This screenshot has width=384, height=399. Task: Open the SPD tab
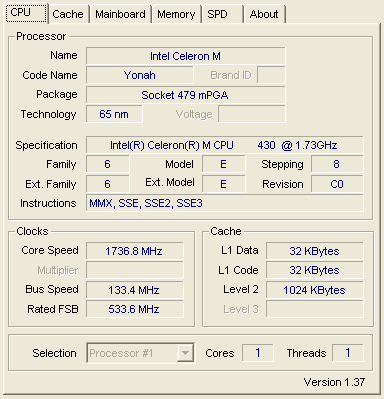click(x=223, y=14)
